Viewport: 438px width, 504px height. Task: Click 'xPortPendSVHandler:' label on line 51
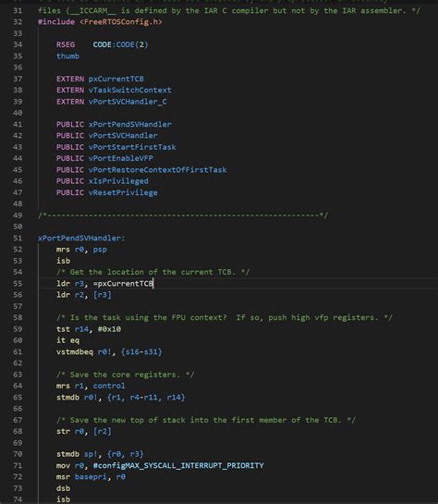81,239
